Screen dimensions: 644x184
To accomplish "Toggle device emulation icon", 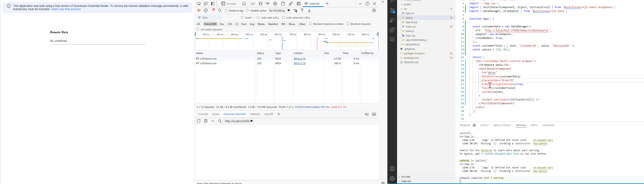I will pyautogui.click(x=206, y=4).
